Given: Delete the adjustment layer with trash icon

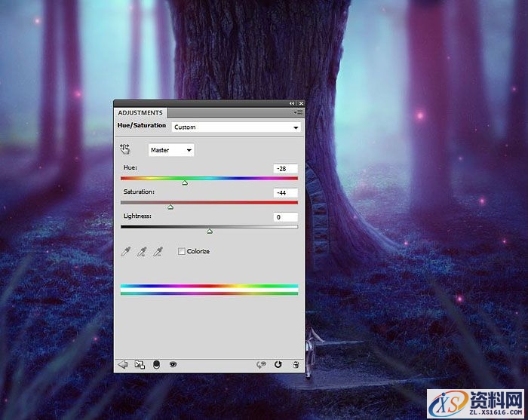Looking at the screenshot, I should (296, 364).
